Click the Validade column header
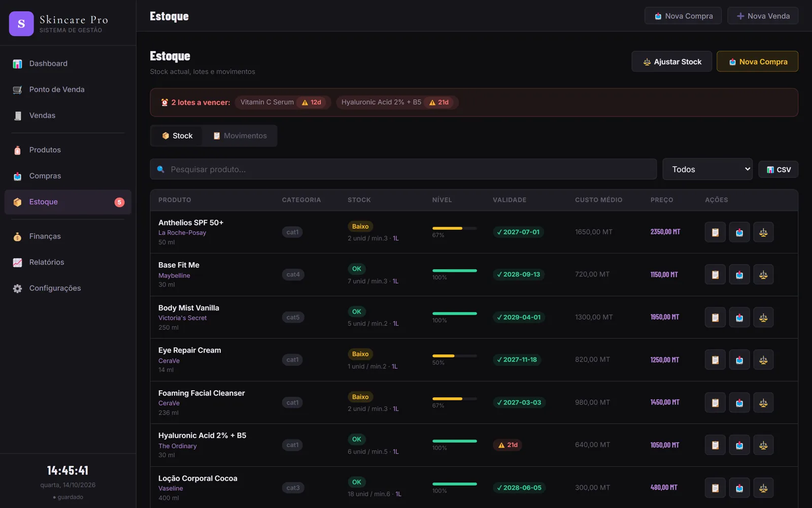Screen dimensions: 812x508 tap(510, 200)
